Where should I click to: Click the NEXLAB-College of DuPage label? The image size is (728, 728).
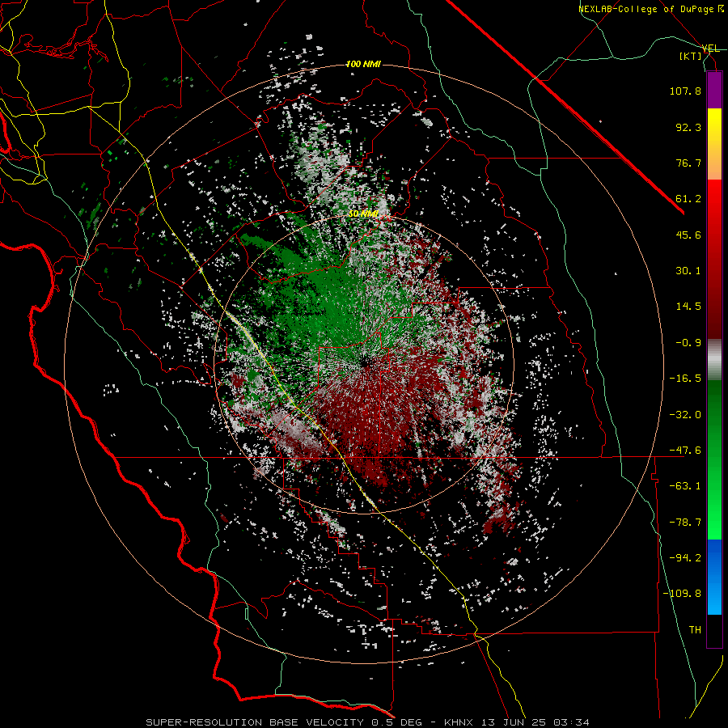point(653,9)
